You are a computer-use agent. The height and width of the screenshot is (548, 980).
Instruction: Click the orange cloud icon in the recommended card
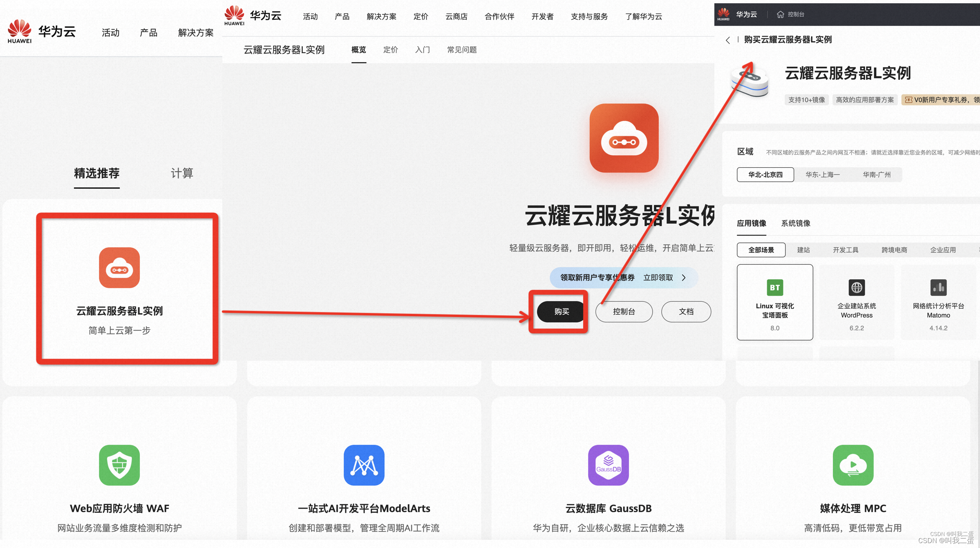(119, 267)
